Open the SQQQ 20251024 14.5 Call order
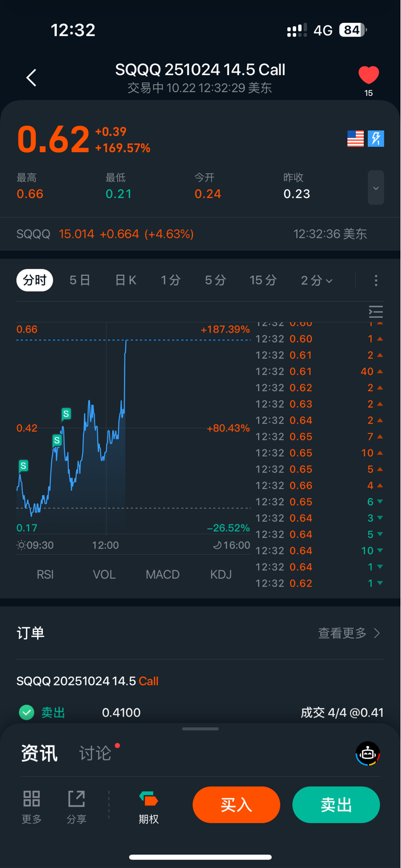401x868 pixels. pos(88,681)
